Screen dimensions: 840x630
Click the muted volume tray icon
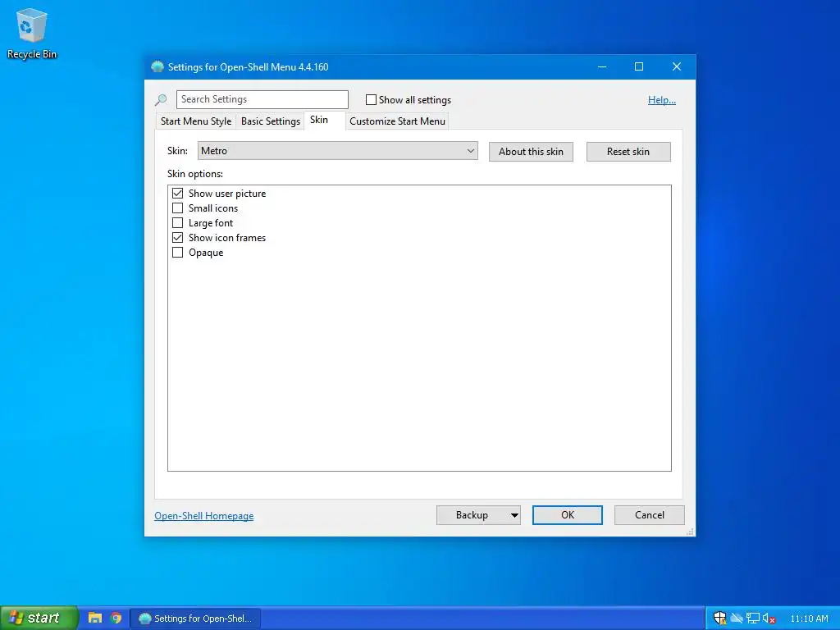point(769,619)
